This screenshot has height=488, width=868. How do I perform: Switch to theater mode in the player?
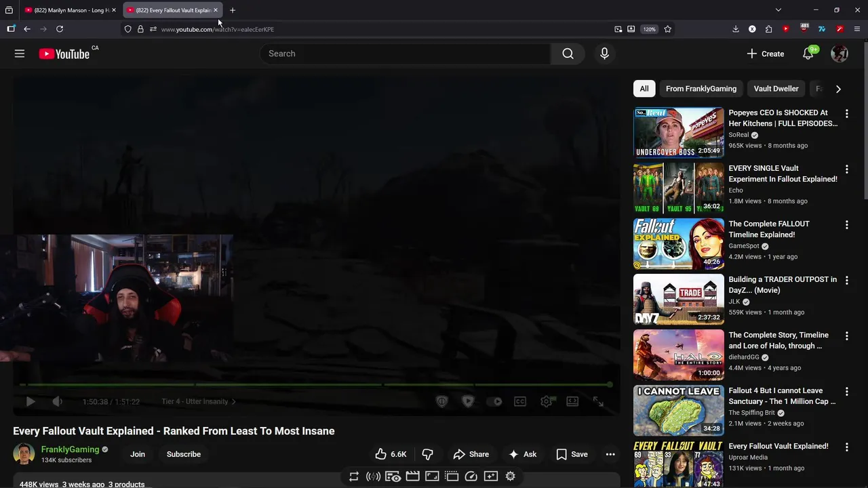[572, 401]
